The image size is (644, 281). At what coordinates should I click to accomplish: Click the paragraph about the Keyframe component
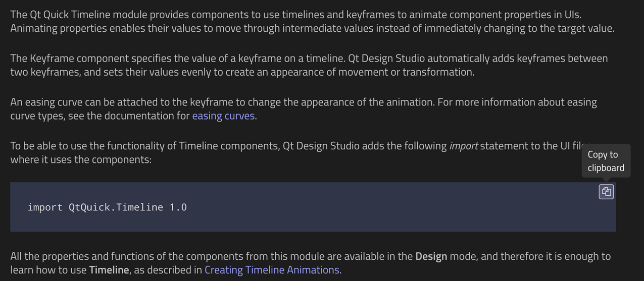(x=309, y=65)
